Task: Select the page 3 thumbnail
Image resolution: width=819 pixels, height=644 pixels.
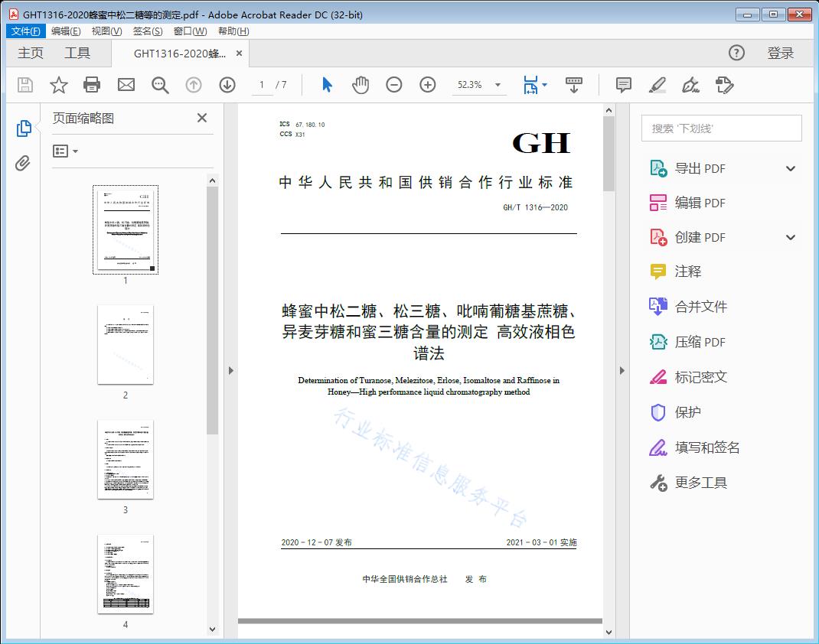Action: [125, 460]
